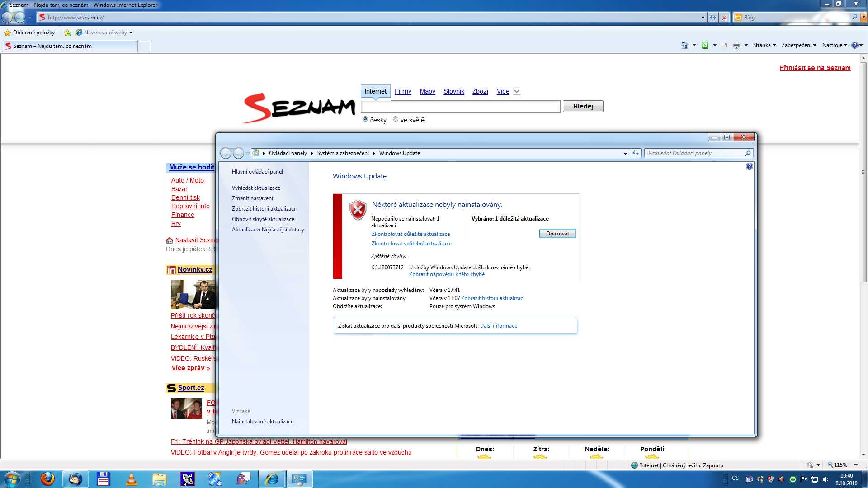Open the zoom level 115% dropdown

click(x=856, y=465)
